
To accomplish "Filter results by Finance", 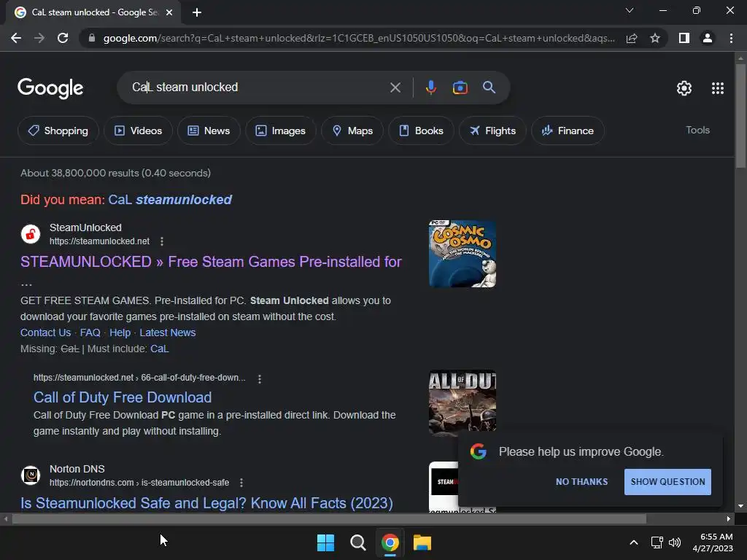I will 568,131.
